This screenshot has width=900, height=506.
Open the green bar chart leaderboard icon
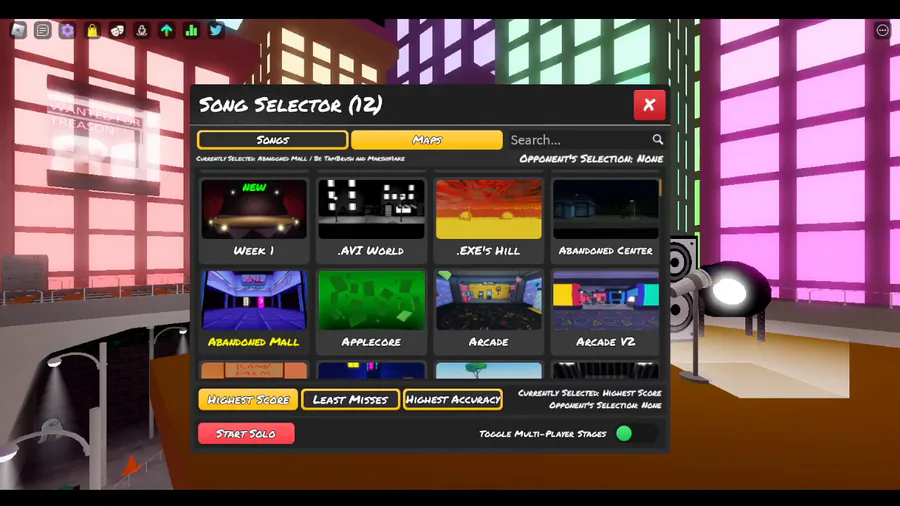click(x=191, y=30)
